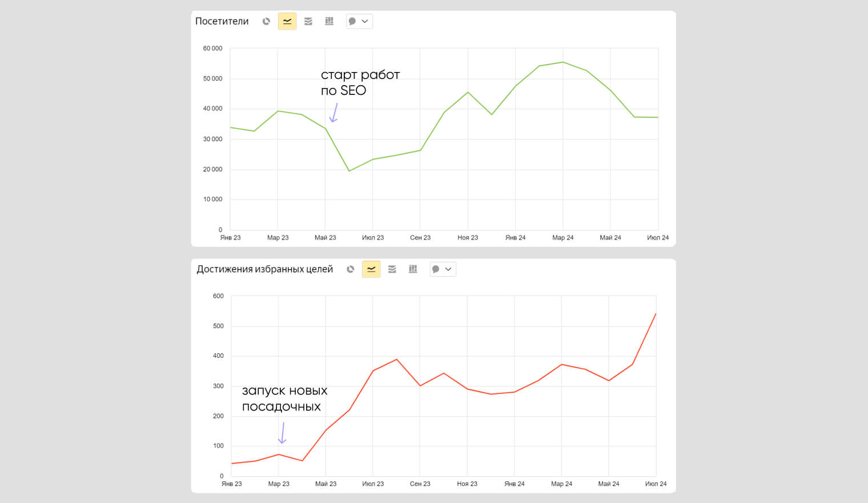Click the '60 000' y-axis label
Image resolution: width=868 pixels, height=503 pixels.
pos(212,49)
